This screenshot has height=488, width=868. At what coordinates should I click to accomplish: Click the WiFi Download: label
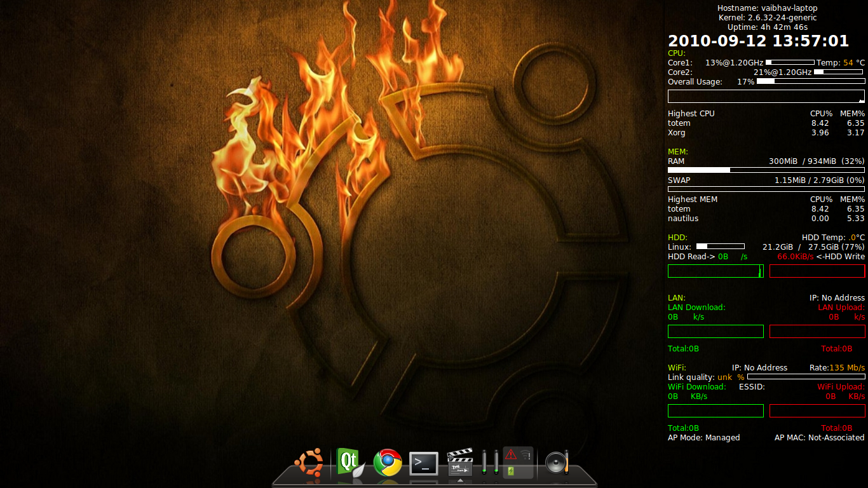tap(697, 387)
